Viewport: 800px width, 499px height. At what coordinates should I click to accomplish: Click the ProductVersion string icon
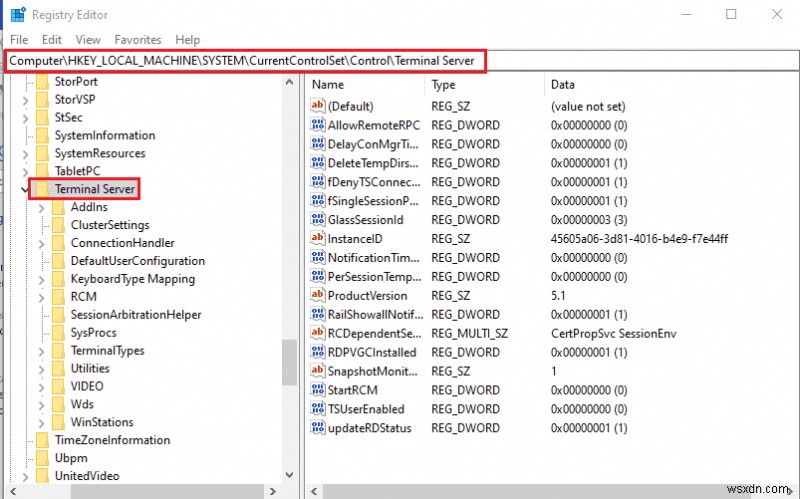(x=317, y=295)
